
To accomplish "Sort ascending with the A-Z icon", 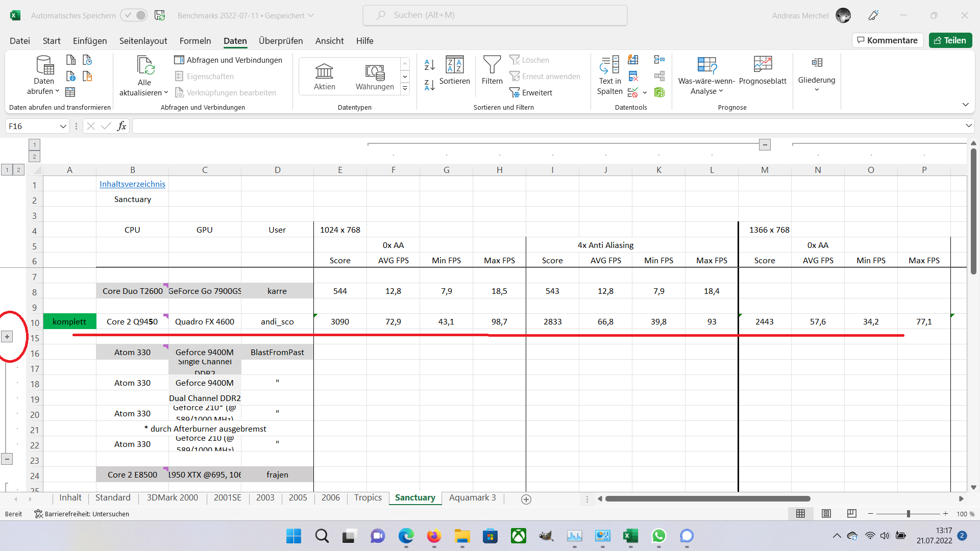I will 429,65.
